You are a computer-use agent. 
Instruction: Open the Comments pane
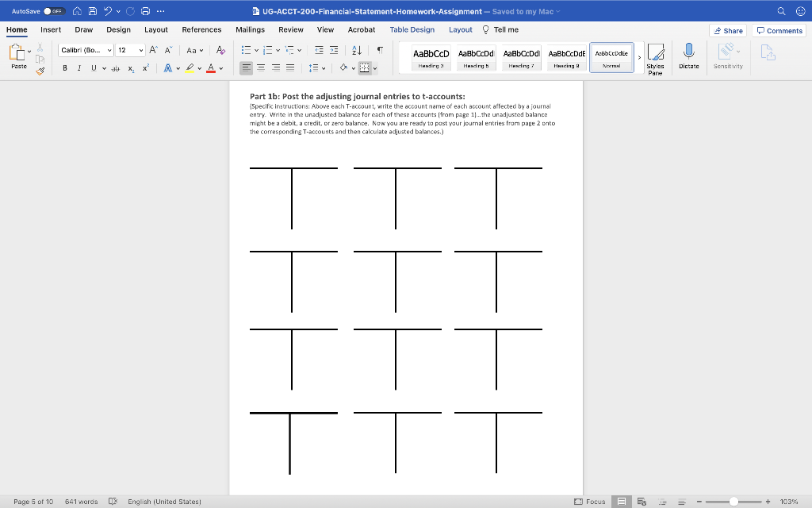tap(779, 30)
